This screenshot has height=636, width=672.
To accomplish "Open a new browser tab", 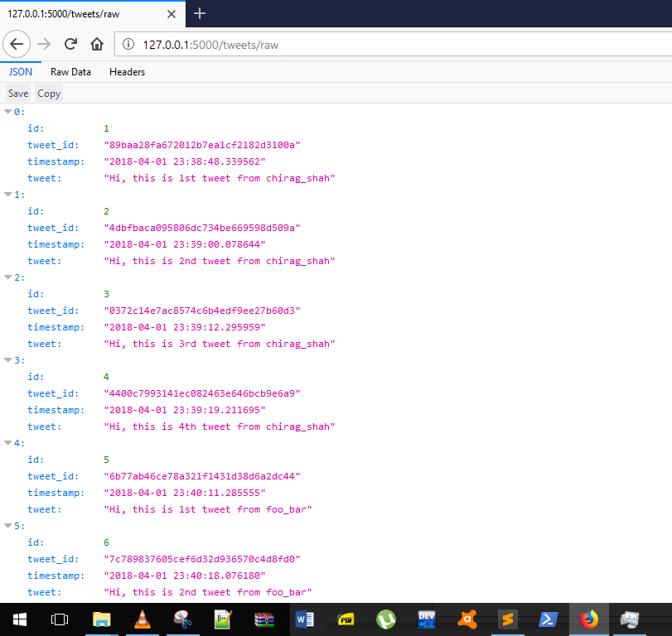I will point(200,13).
